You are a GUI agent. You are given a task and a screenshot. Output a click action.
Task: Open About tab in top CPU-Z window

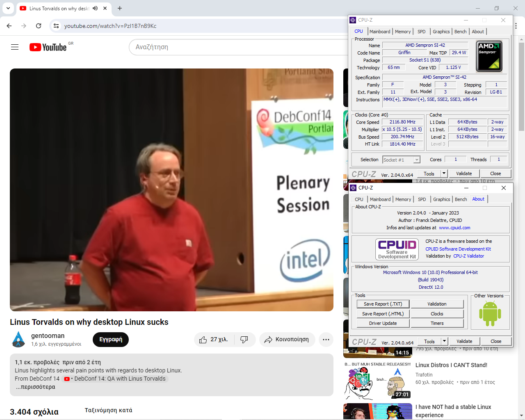(478, 32)
